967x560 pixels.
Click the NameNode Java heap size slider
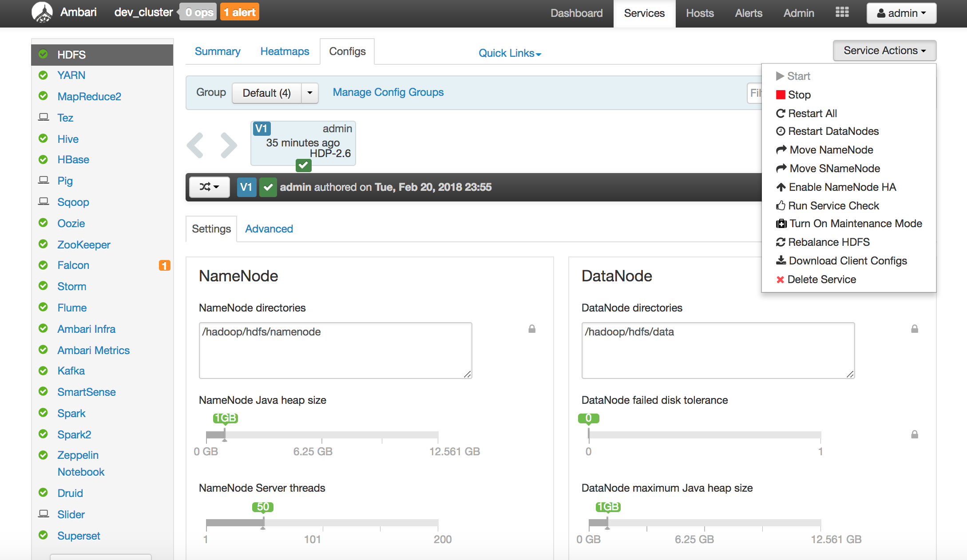pos(322,435)
